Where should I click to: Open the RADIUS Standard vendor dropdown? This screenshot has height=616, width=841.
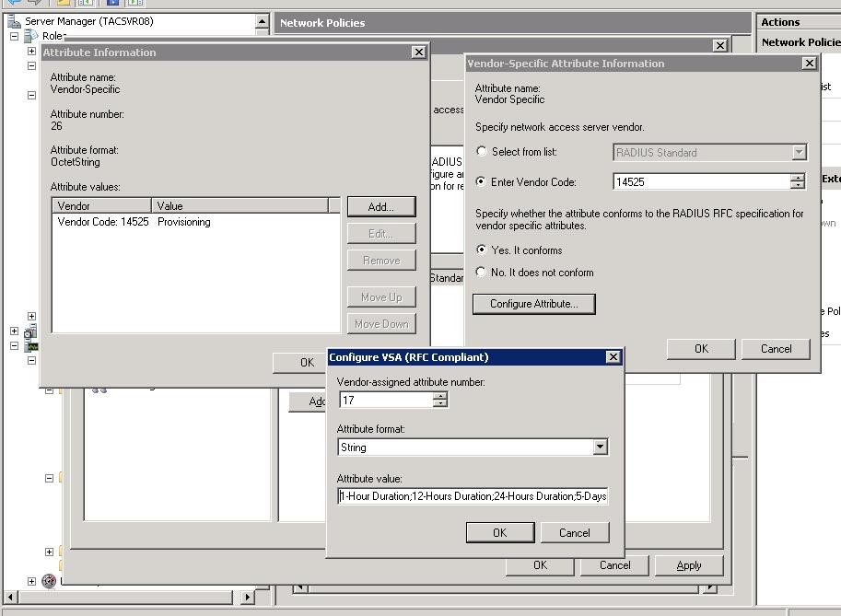(x=800, y=152)
